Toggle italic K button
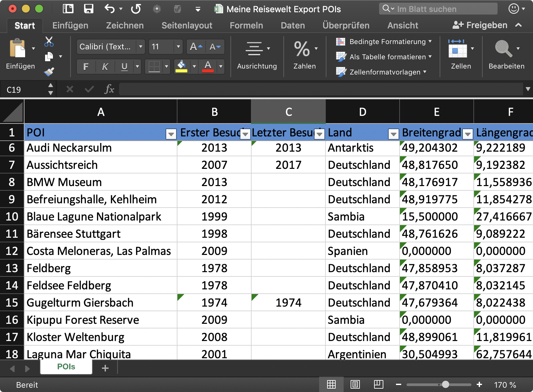 105,67
